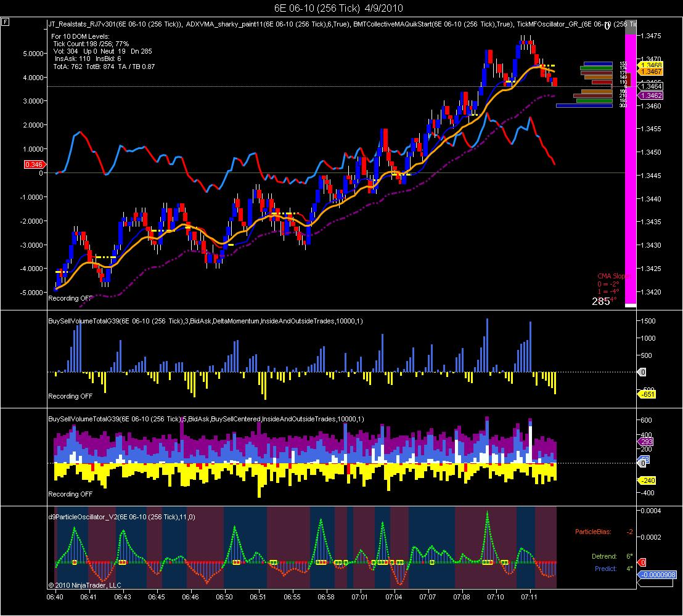Click the magenta vertical bar beside price axis

(x=630, y=169)
